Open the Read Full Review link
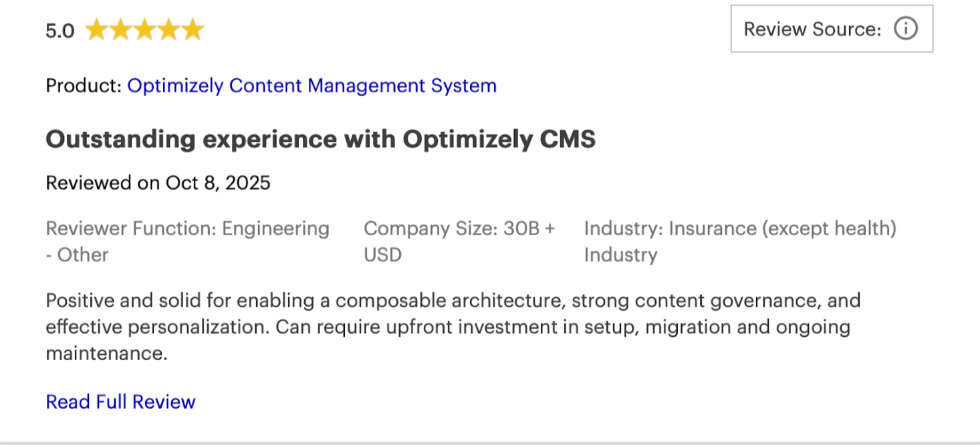This screenshot has width=980, height=445. [120, 402]
